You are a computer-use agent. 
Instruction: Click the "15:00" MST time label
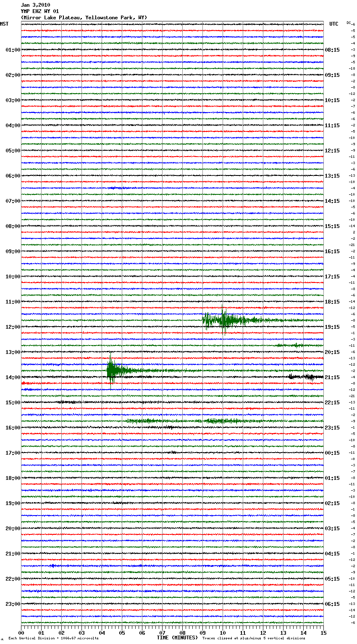pyautogui.click(x=13, y=403)
